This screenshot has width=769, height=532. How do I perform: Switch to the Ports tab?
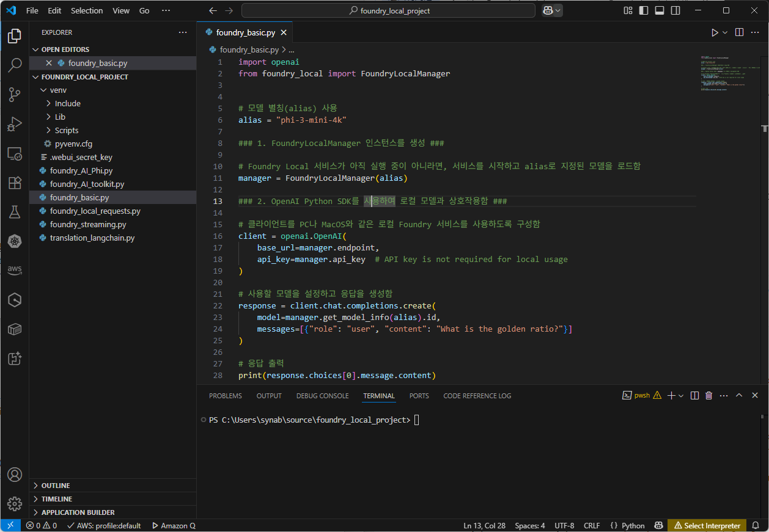[x=419, y=396]
